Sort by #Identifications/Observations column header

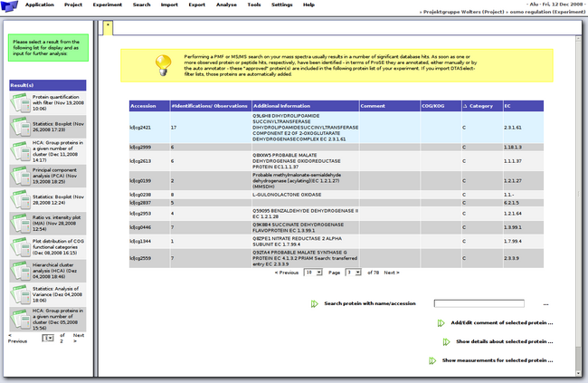click(x=211, y=106)
